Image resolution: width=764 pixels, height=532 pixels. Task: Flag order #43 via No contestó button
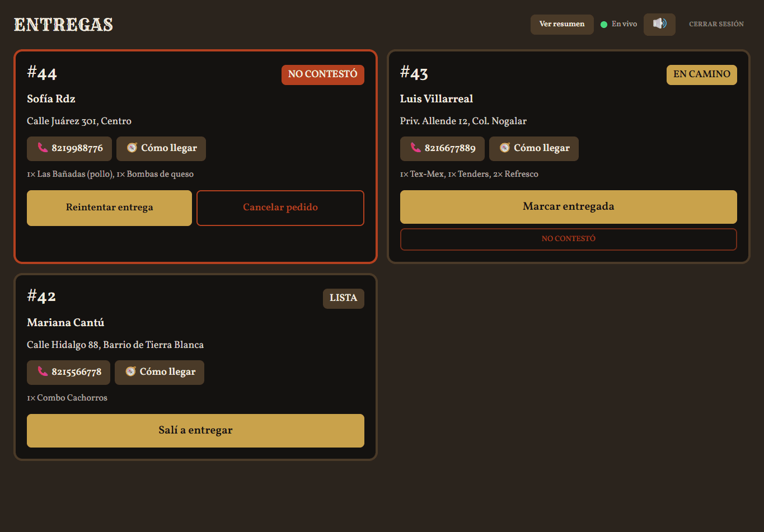point(569,239)
